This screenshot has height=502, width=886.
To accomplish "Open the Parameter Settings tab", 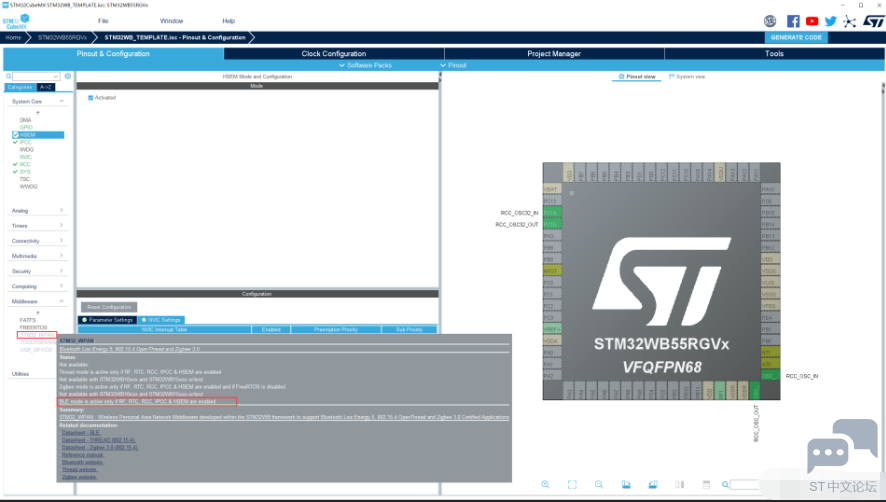I will [107, 320].
